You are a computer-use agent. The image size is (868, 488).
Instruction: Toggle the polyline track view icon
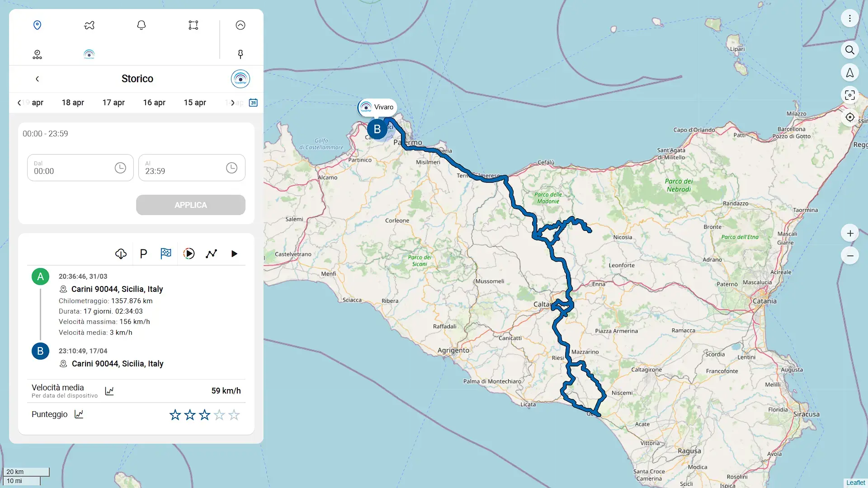coord(212,253)
